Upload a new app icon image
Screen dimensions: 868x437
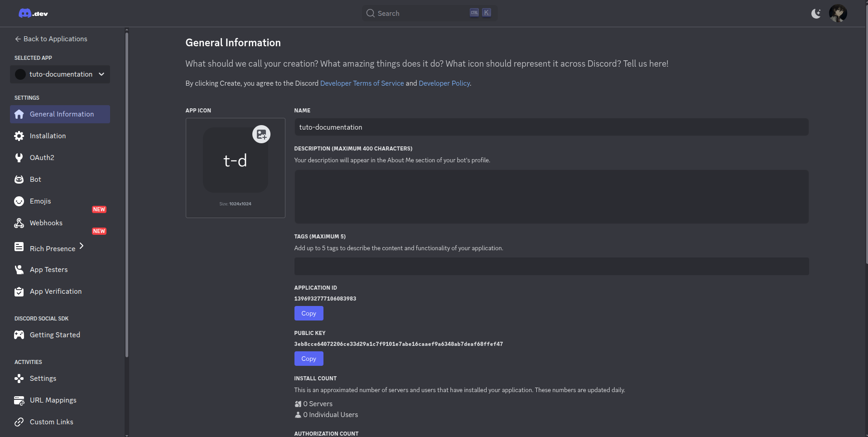tap(261, 134)
